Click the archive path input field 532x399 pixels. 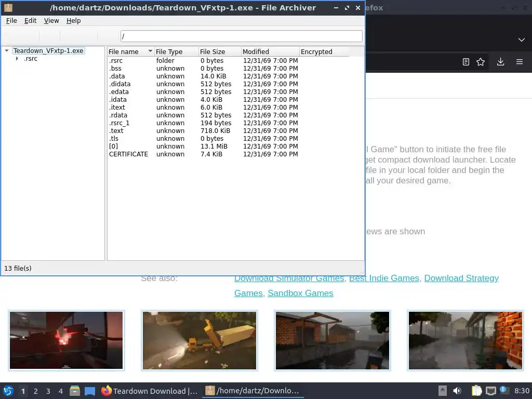241,36
